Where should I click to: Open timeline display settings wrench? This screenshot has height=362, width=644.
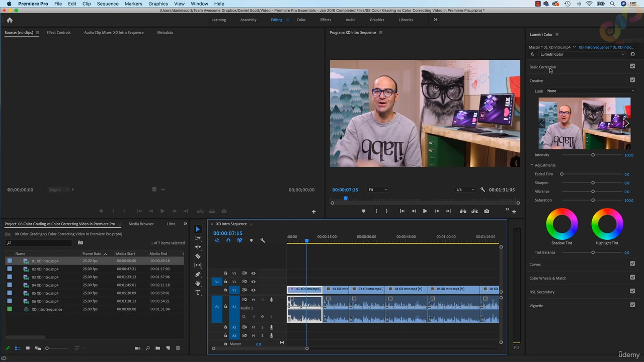pos(262,240)
